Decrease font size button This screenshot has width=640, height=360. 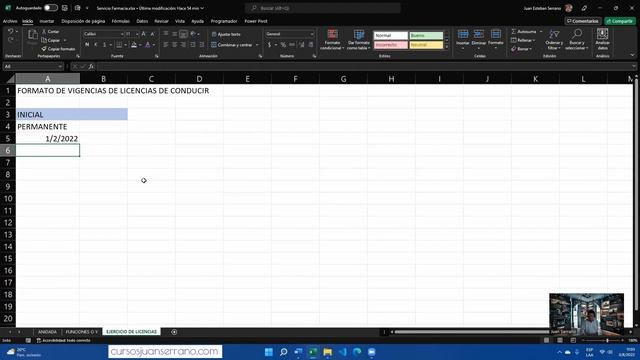click(152, 34)
